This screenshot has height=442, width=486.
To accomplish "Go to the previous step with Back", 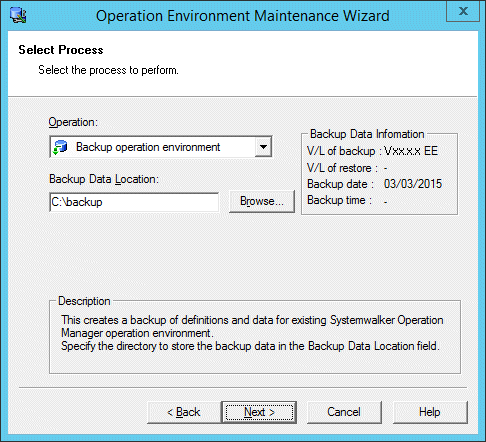I will [x=184, y=412].
